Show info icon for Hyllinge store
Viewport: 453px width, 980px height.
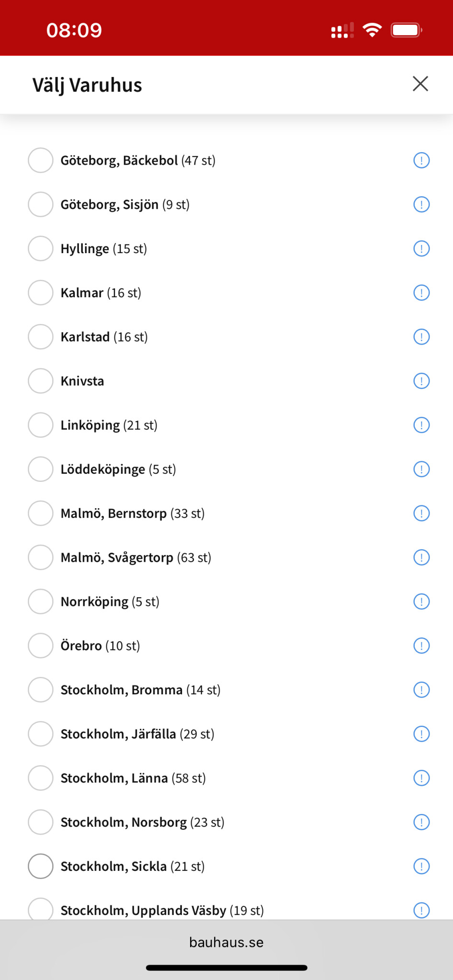(421, 249)
